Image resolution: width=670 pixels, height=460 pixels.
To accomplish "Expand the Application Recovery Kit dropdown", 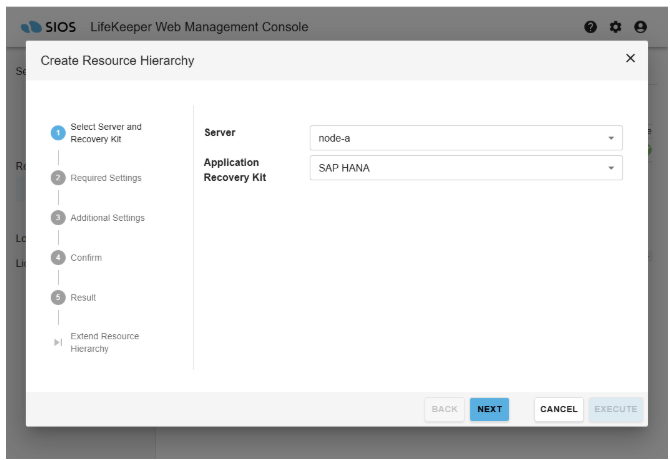I will click(466, 168).
